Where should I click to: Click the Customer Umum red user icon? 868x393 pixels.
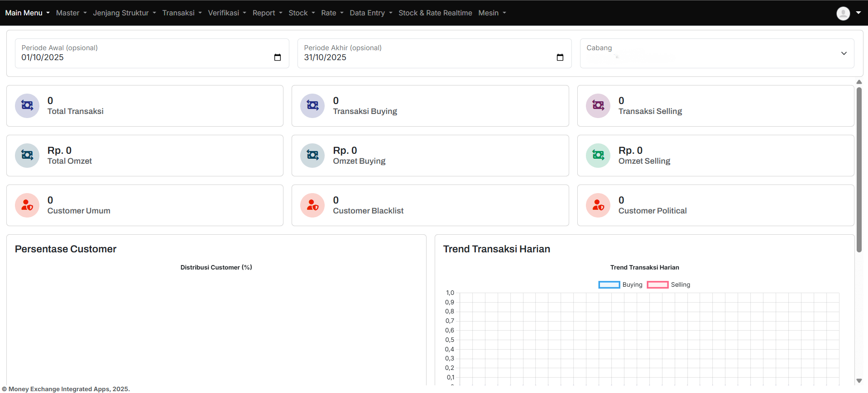pyautogui.click(x=27, y=205)
